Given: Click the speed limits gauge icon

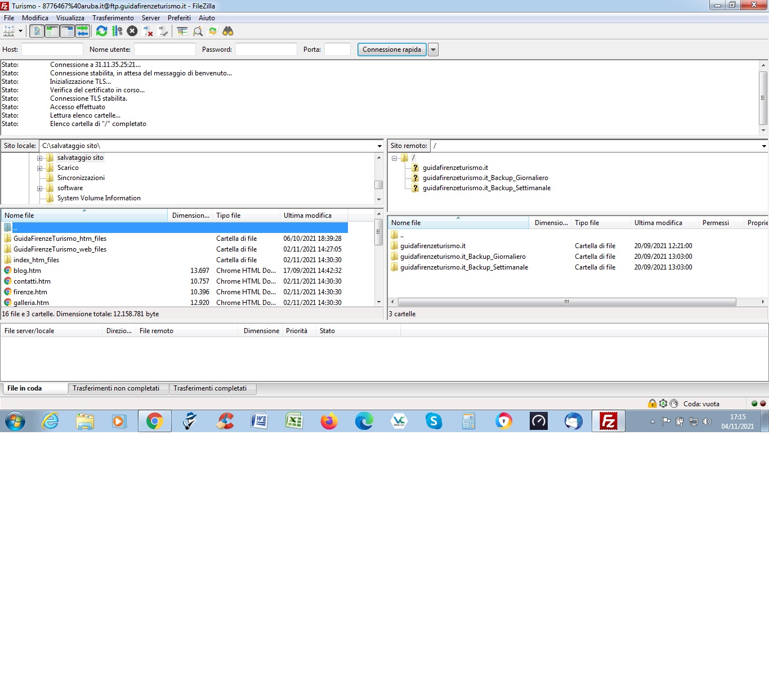Looking at the screenshot, I should 674,403.
